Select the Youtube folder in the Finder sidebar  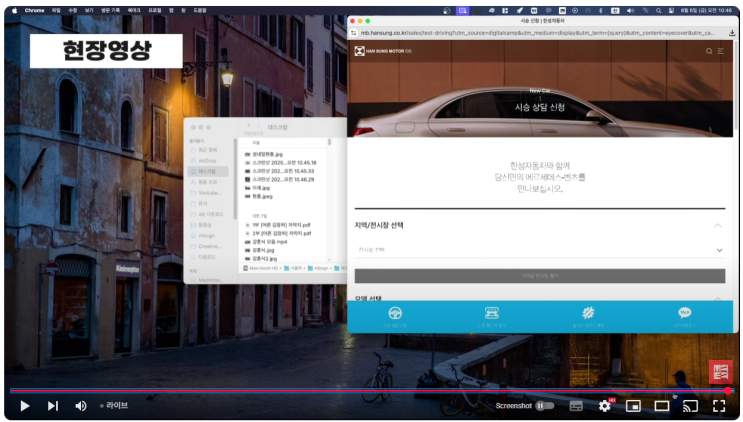(x=206, y=193)
